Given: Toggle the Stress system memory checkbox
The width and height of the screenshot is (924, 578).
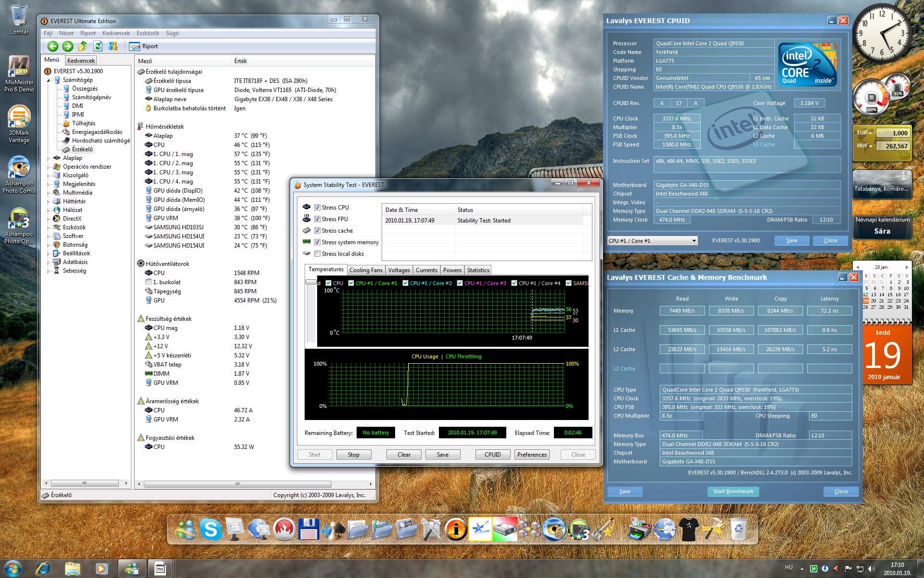Looking at the screenshot, I should pyautogui.click(x=317, y=242).
